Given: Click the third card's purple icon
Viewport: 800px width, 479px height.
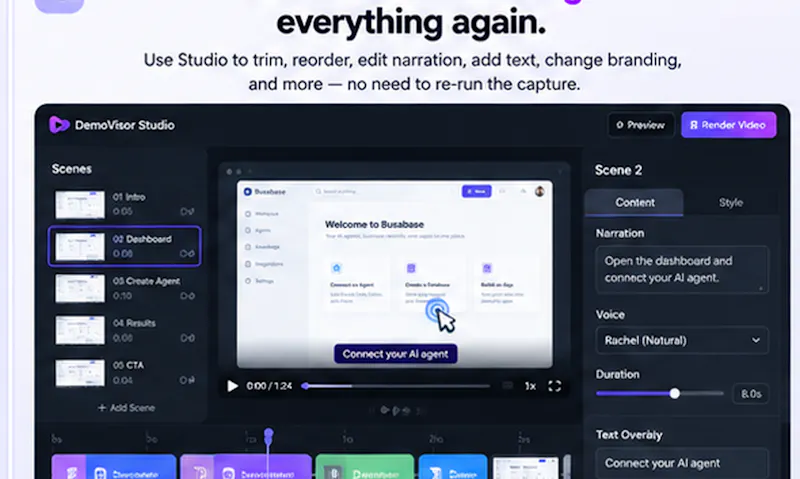Looking at the screenshot, I should pos(487,268).
